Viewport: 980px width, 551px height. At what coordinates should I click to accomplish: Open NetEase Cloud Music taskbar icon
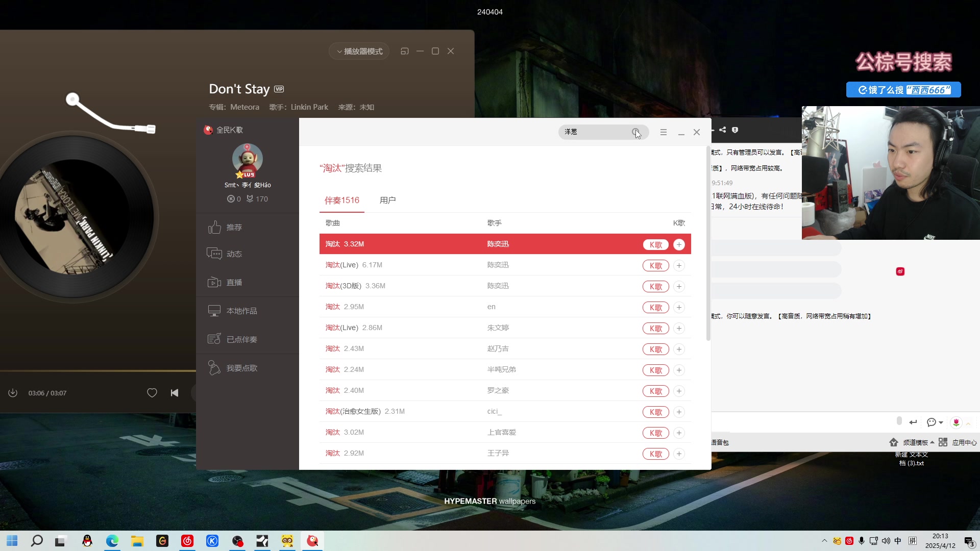tap(187, 541)
